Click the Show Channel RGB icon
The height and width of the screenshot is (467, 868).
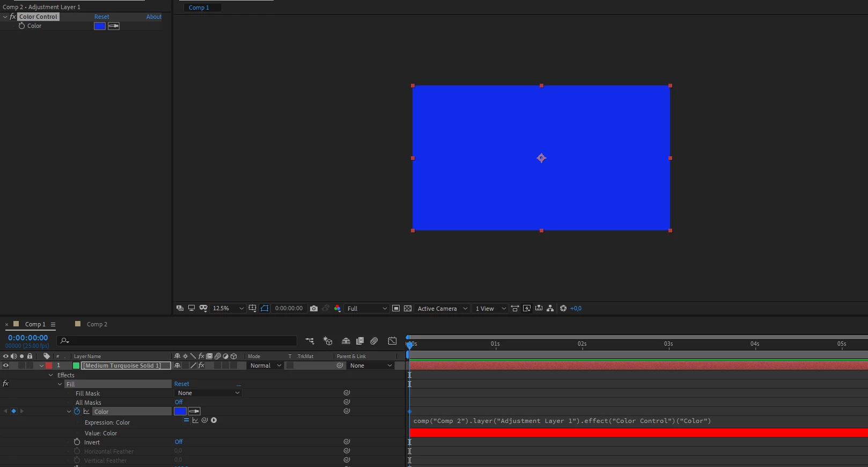pyautogui.click(x=337, y=309)
